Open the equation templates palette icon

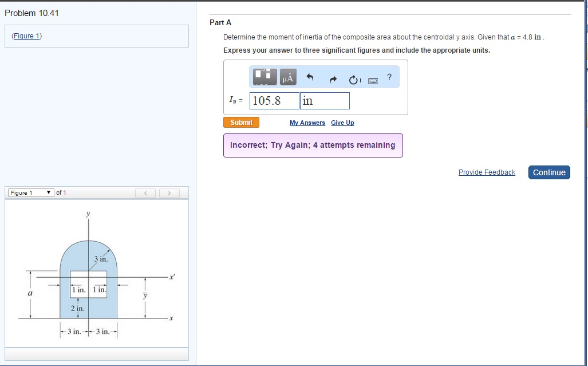264,77
